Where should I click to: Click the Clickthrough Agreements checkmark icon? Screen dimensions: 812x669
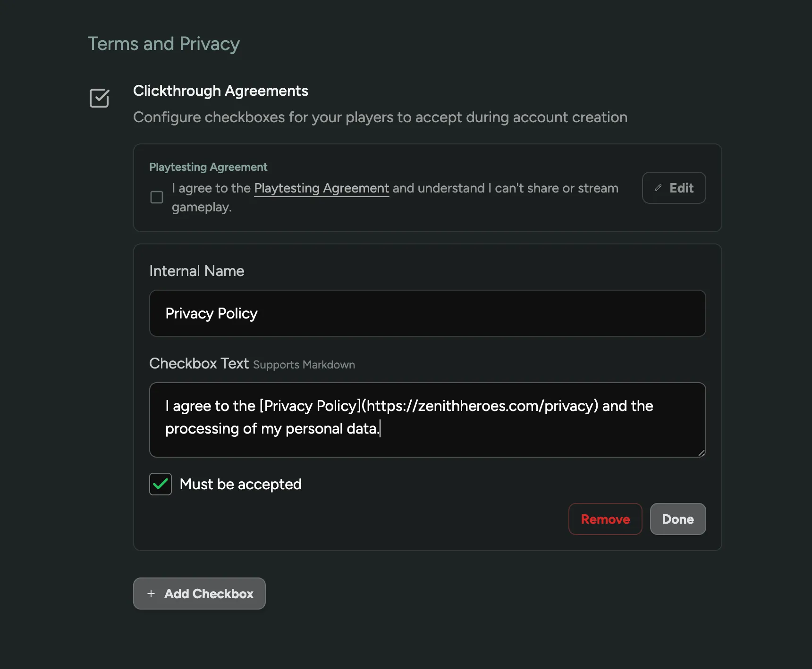tap(99, 98)
